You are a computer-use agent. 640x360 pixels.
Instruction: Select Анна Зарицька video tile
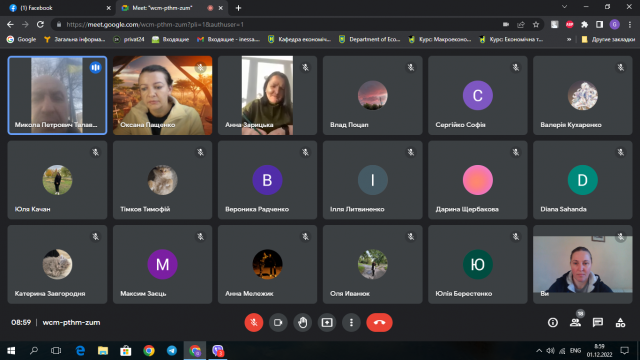pyautogui.click(x=267, y=96)
